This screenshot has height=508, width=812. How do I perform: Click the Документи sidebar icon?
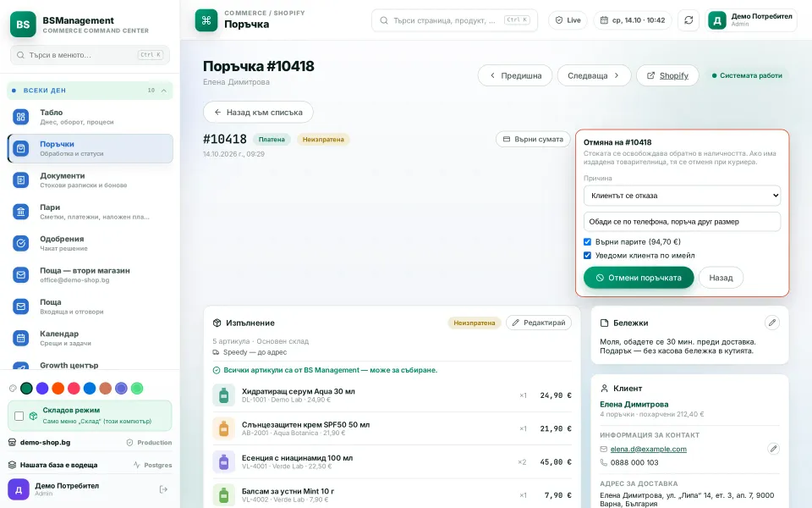(x=20, y=180)
